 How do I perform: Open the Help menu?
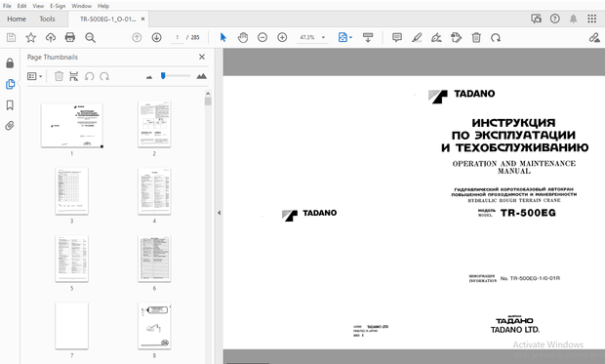tap(103, 6)
